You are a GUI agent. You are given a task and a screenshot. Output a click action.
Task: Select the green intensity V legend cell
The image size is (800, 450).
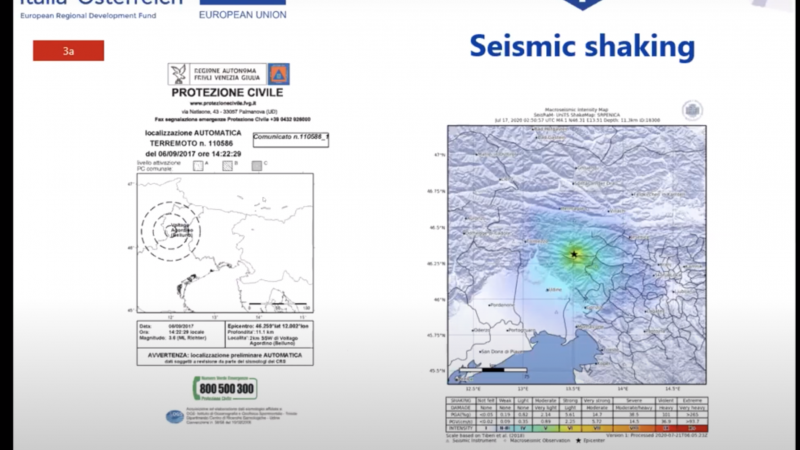pyautogui.click(x=546, y=428)
